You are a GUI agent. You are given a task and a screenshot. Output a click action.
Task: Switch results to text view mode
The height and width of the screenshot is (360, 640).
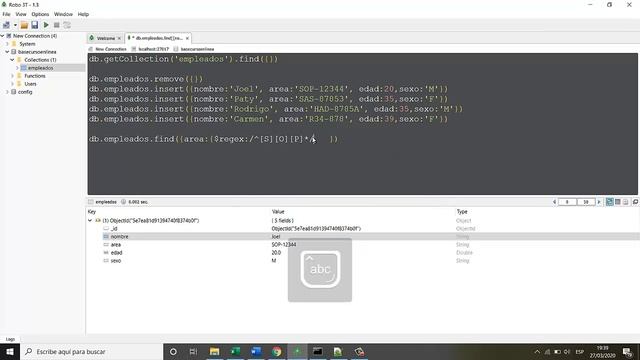625,202
